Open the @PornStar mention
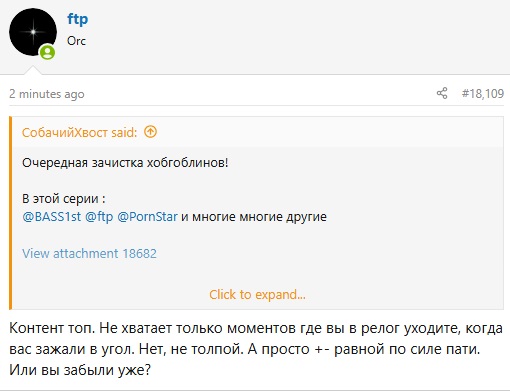Image resolution: width=510 pixels, height=391 pixels. coord(147,217)
